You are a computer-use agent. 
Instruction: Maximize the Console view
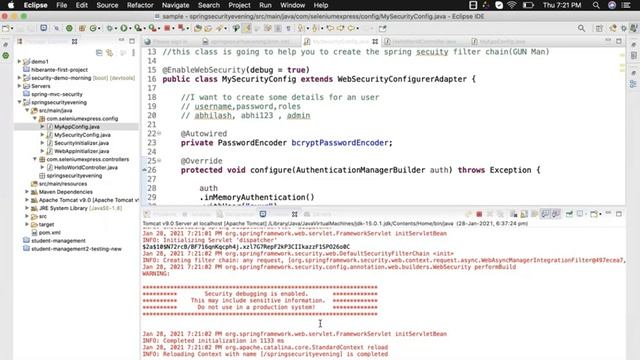(x=619, y=214)
